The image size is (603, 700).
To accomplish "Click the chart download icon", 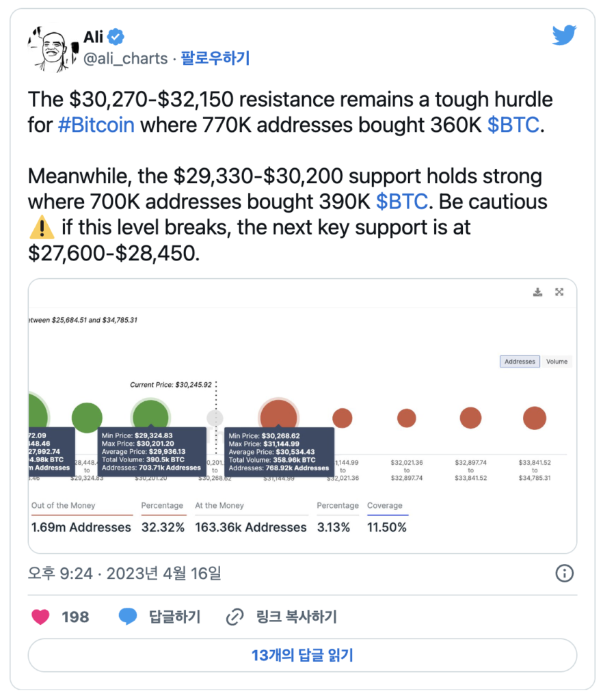I will (x=538, y=292).
